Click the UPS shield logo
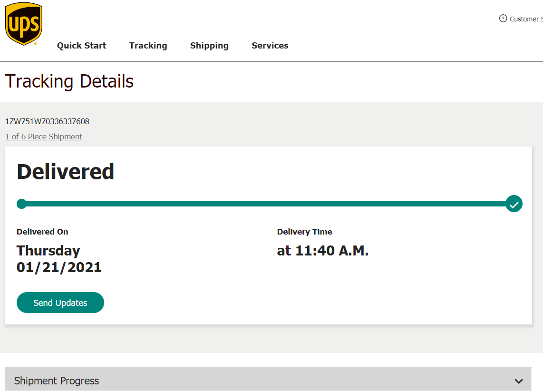Image resolution: width=543 pixels, height=392 pixels. point(24,24)
